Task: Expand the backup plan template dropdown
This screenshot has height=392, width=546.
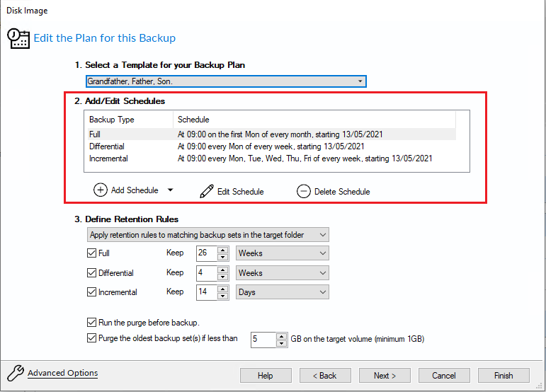Action: click(360, 81)
